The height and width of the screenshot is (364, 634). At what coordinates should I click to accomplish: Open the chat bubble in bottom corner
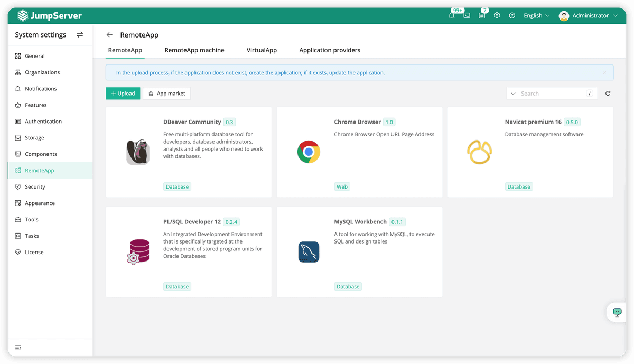coord(617,312)
